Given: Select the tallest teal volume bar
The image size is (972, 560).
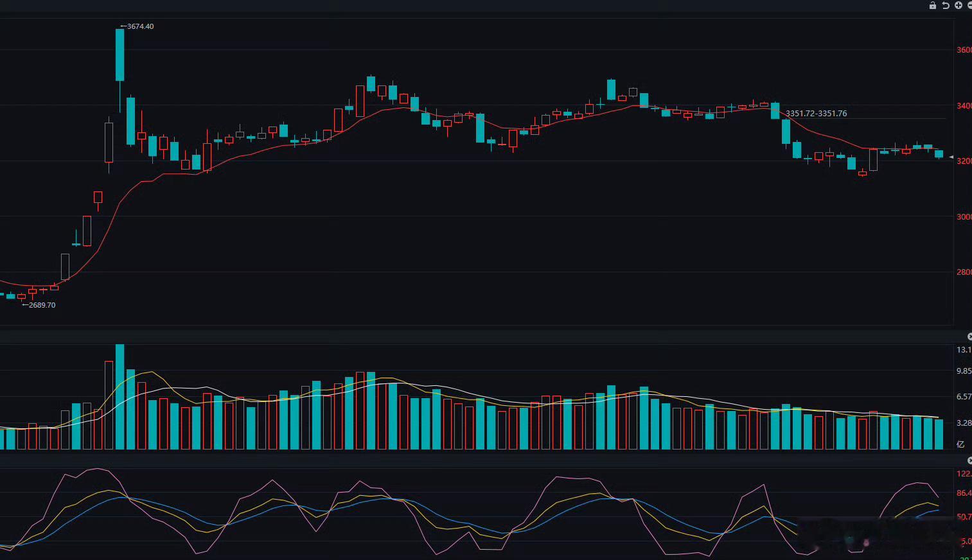Looking at the screenshot, I should pyautogui.click(x=119, y=396).
